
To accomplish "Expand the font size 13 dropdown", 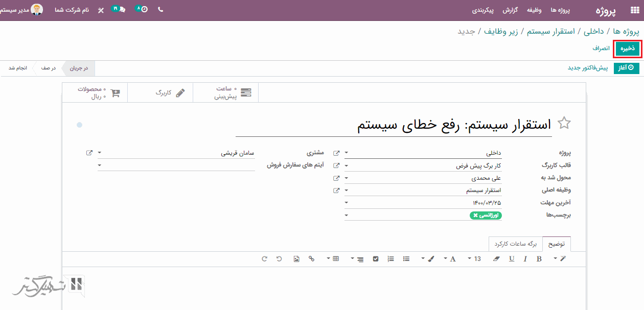I will click(x=474, y=259).
